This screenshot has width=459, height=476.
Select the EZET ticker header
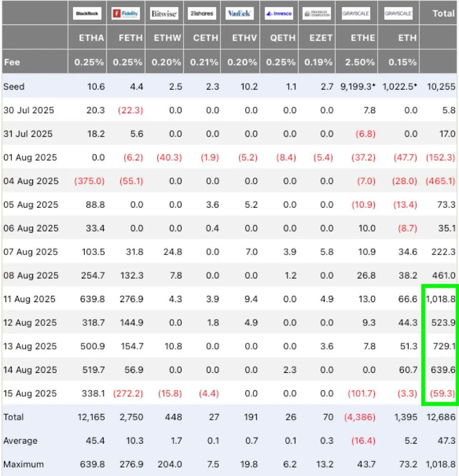(x=321, y=37)
